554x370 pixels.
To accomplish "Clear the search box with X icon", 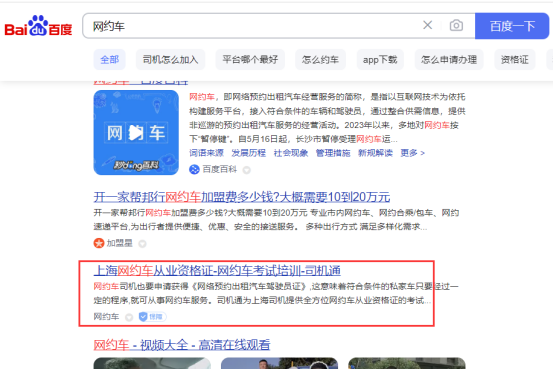I will tap(428, 25).
